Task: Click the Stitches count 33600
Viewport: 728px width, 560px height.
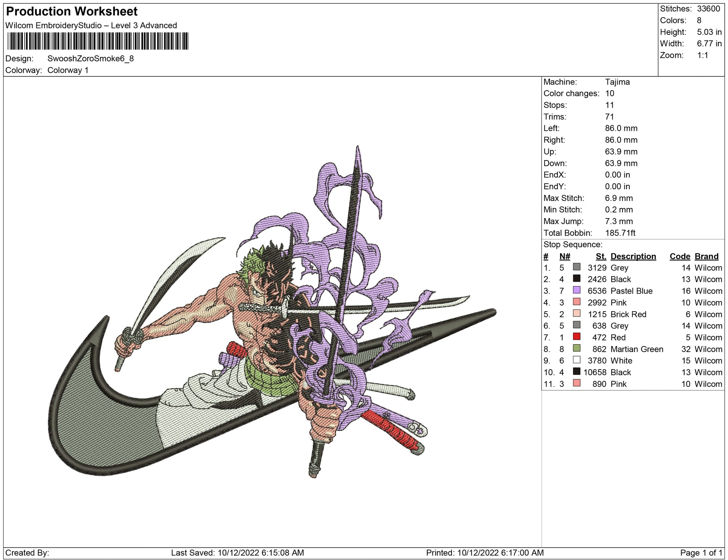Action: pyautogui.click(x=708, y=9)
